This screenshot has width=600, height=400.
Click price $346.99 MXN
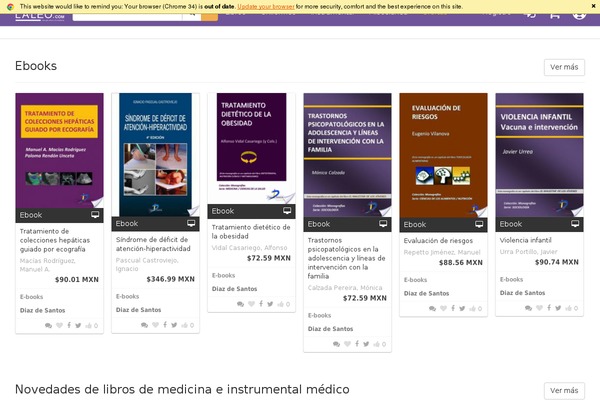pos(170,279)
